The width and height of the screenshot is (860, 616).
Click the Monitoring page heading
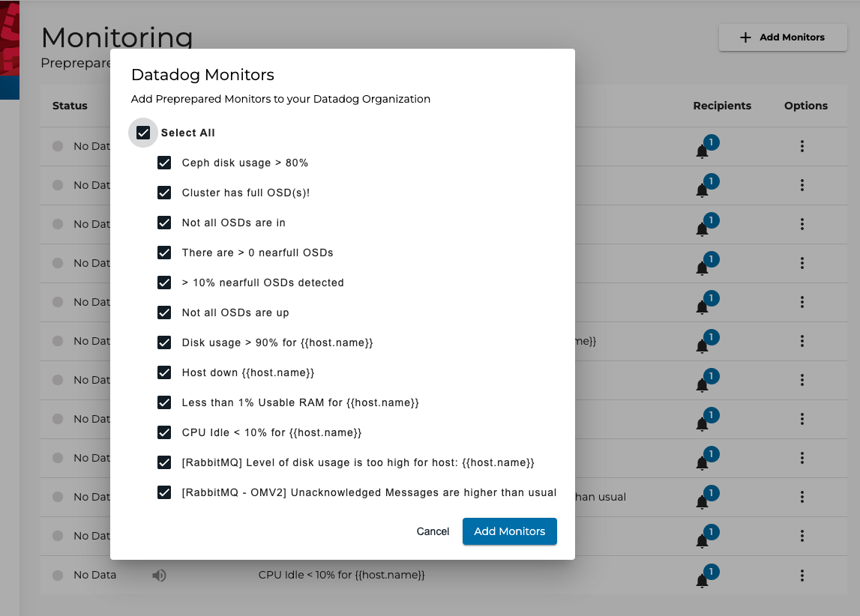pos(117,37)
